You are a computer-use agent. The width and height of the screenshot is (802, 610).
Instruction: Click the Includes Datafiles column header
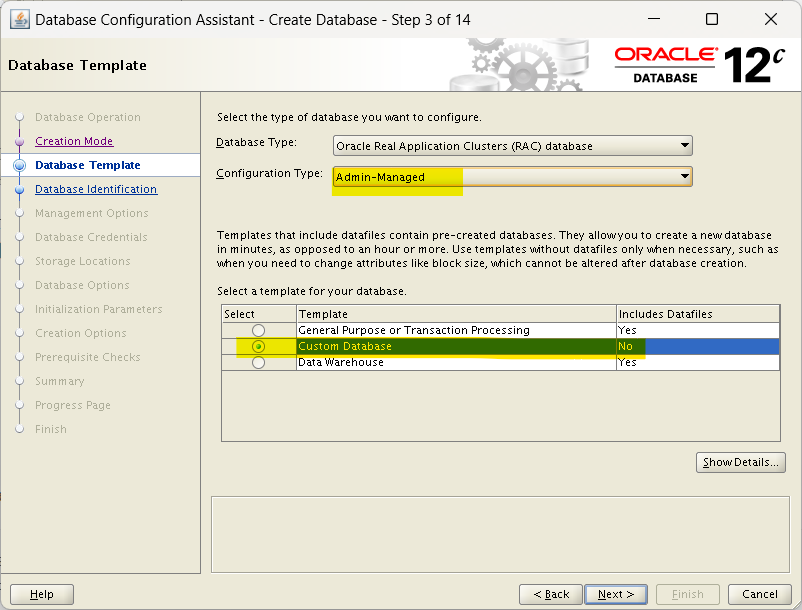click(698, 314)
